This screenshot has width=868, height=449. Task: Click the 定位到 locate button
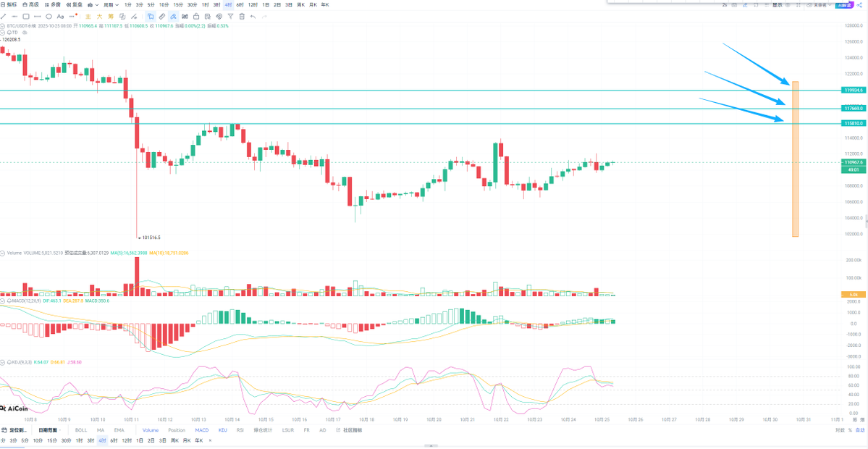pos(14,430)
